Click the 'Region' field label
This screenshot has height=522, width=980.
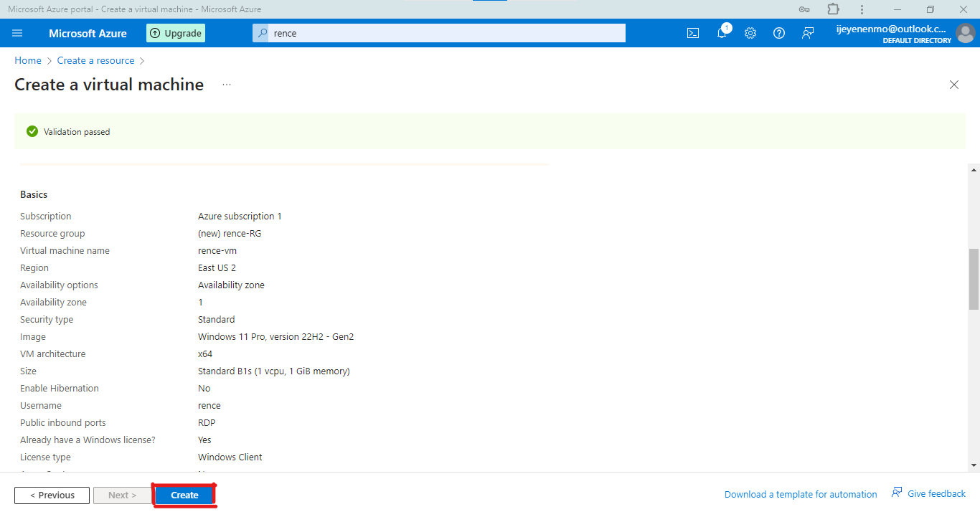pos(34,268)
